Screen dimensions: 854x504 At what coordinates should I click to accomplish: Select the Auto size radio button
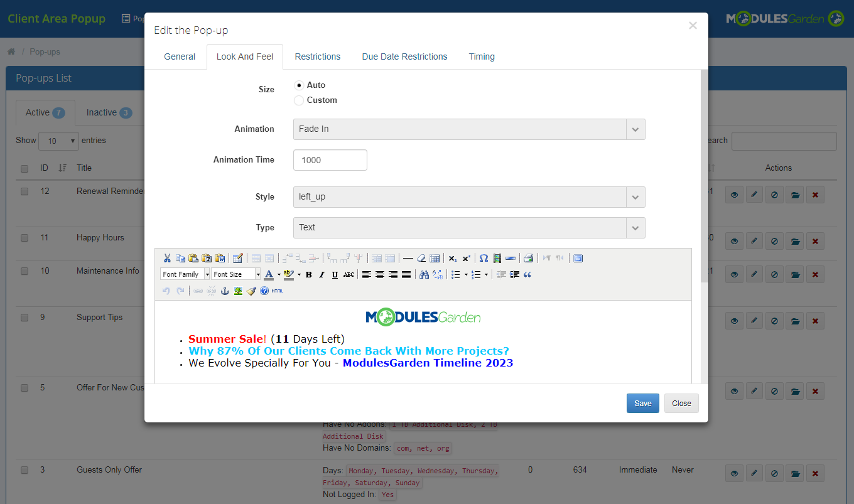(298, 85)
